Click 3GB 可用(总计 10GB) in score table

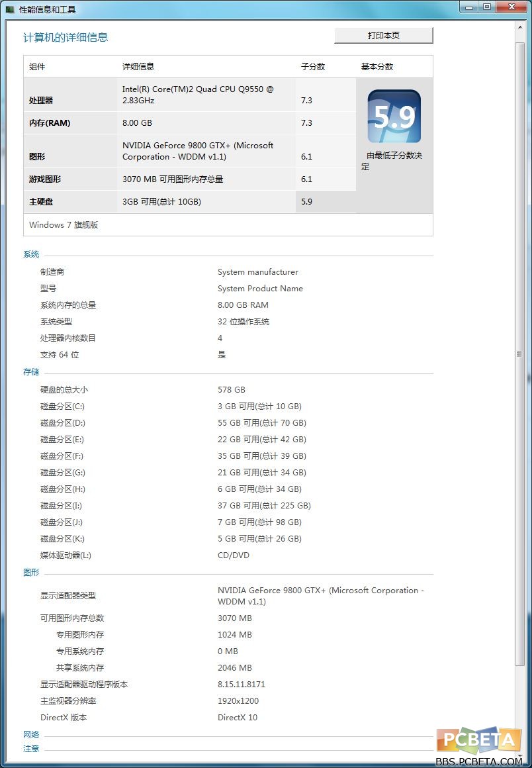(x=161, y=202)
